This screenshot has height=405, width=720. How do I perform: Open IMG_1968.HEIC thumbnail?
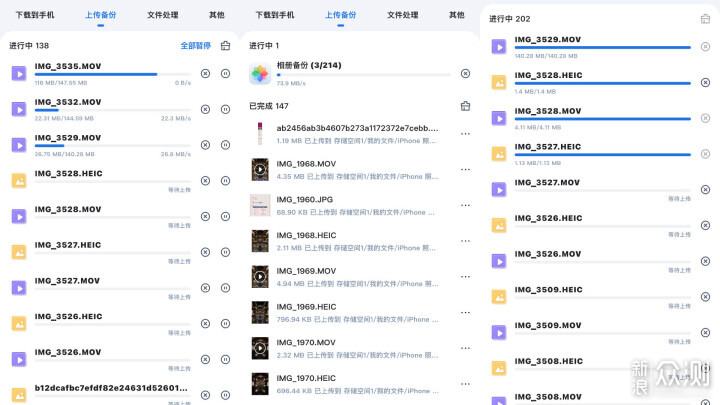pyautogui.click(x=260, y=241)
